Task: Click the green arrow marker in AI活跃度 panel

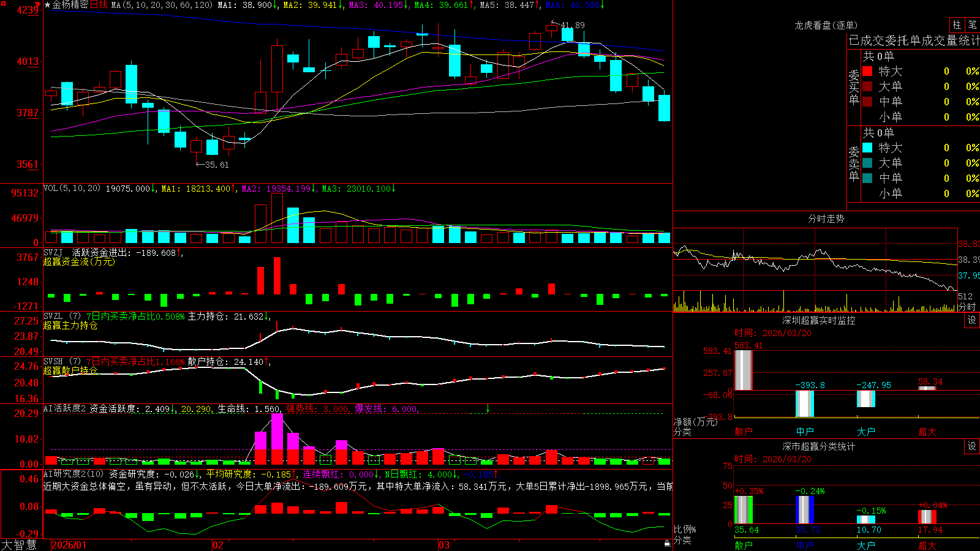Action: click(x=488, y=408)
